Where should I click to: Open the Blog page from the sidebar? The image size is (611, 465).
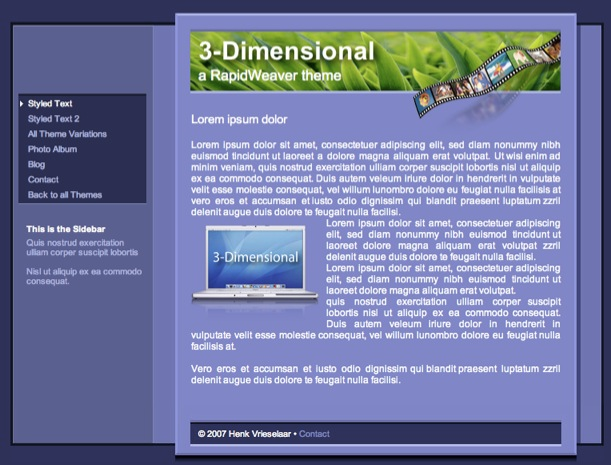36,164
